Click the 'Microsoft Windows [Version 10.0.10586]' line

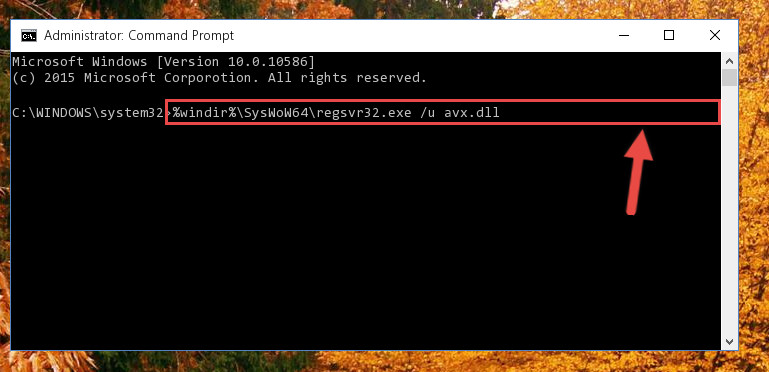[x=163, y=62]
